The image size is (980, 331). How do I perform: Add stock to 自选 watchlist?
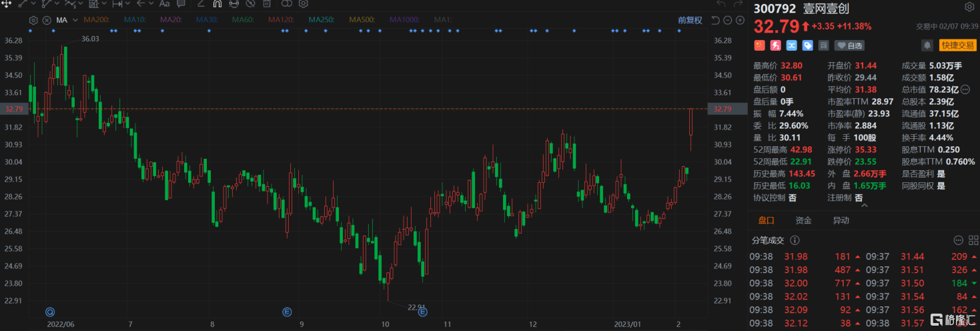(849, 45)
